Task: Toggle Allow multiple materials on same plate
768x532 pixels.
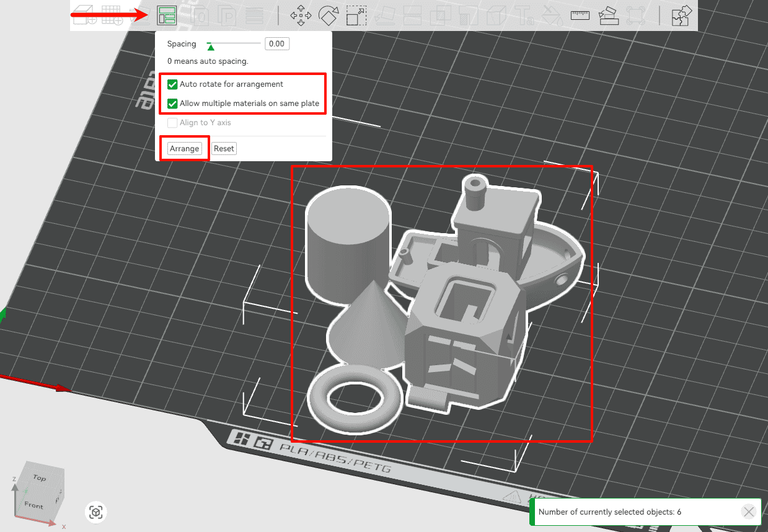Action: pos(172,104)
